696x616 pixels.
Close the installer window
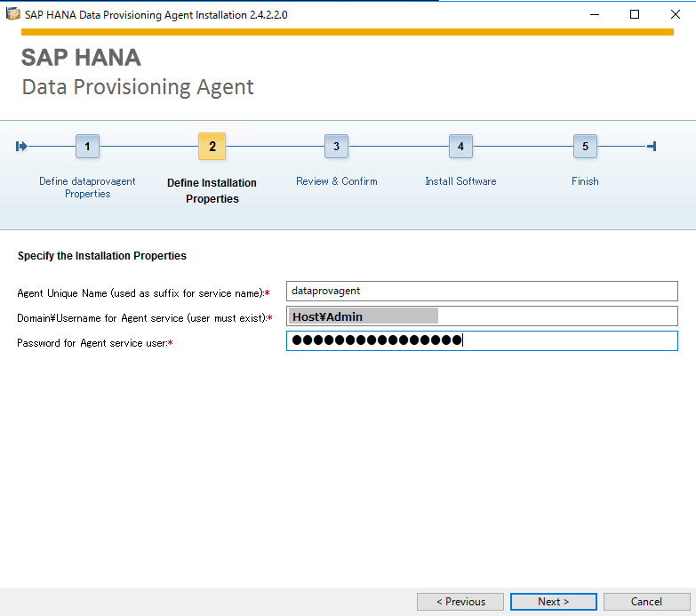676,14
